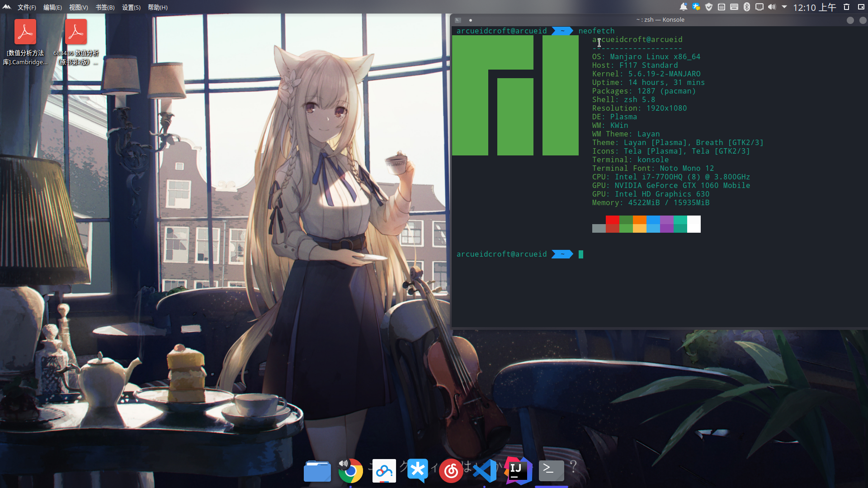Click the 'Host: F117 Standard' line
Image resolution: width=868 pixels, height=488 pixels.
635,65
